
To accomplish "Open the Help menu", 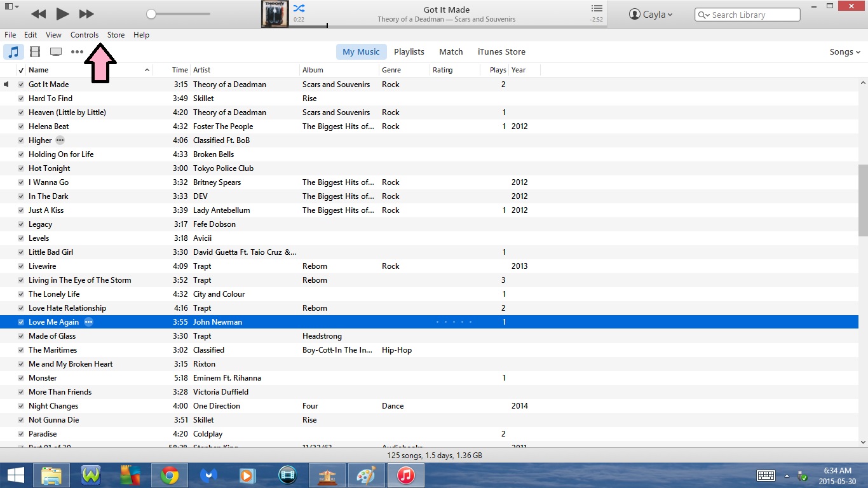I will coord(141,35).
